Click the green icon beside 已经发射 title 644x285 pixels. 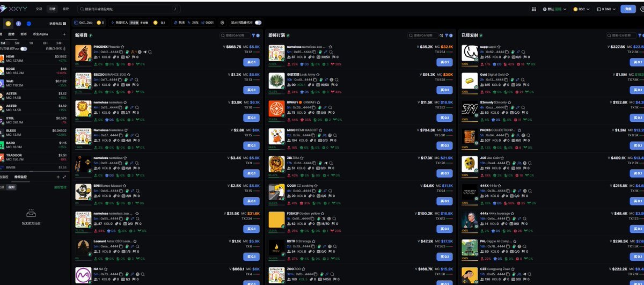pos(481,35)
